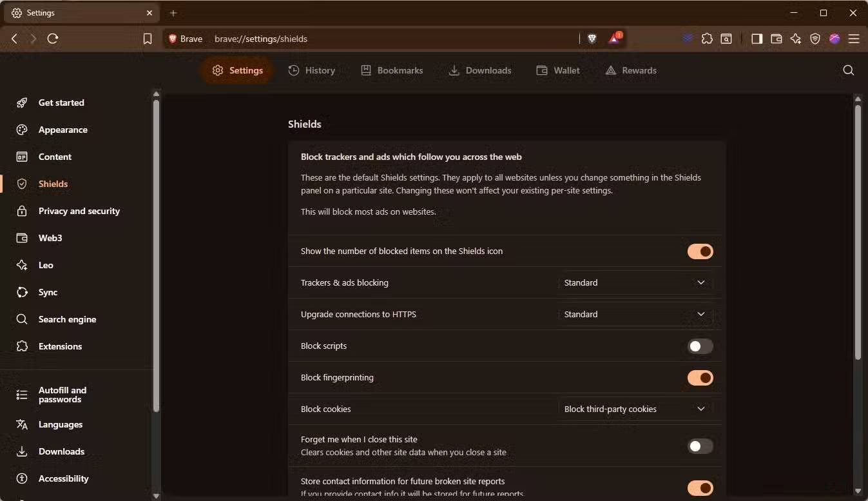Open the Brave Shields panel from the address bar

(591, 39)
